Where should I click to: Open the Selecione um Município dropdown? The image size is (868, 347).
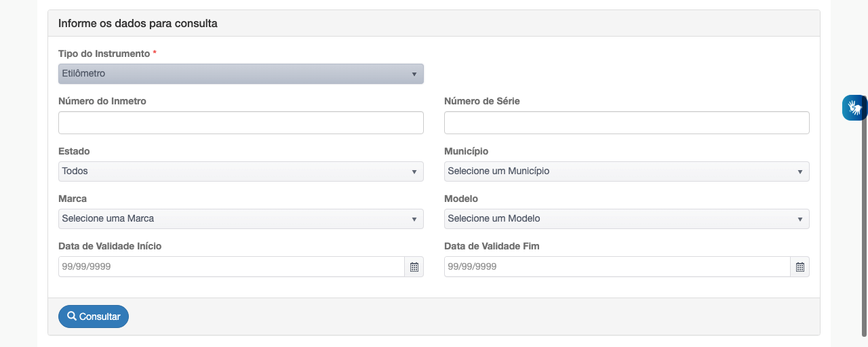coord(627,171)
